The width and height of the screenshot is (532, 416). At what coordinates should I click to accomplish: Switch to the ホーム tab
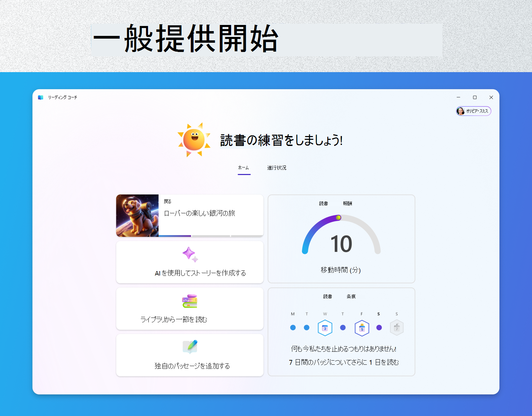click(x=244, y=168)
